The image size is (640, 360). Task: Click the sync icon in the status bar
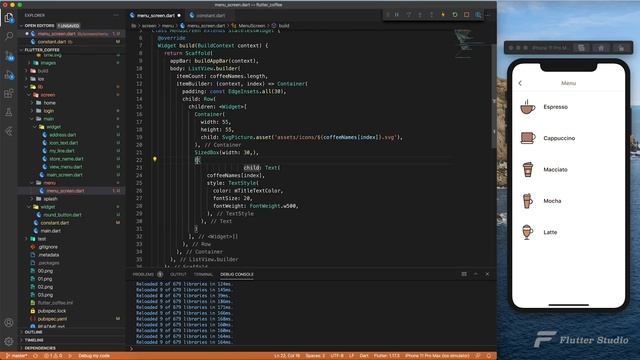tap(35, 356)
